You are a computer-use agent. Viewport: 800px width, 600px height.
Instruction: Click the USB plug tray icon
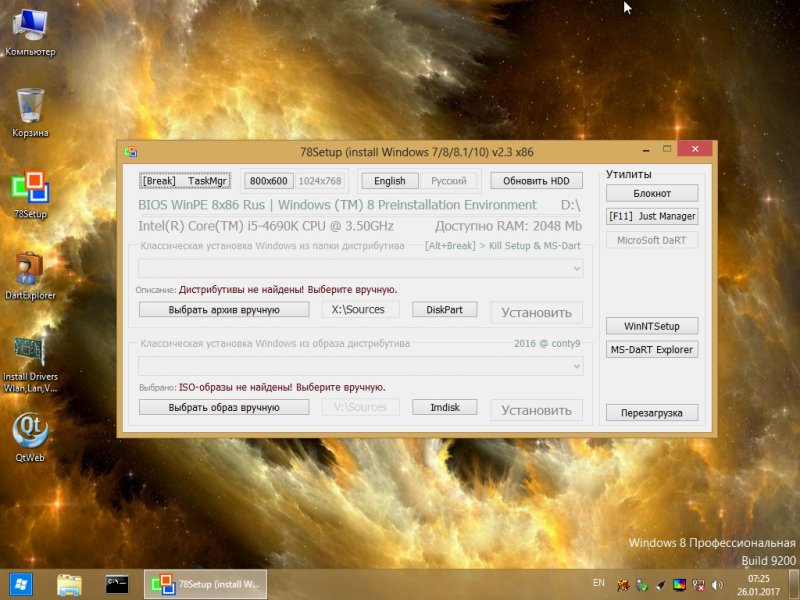click(x=660, y=585)
